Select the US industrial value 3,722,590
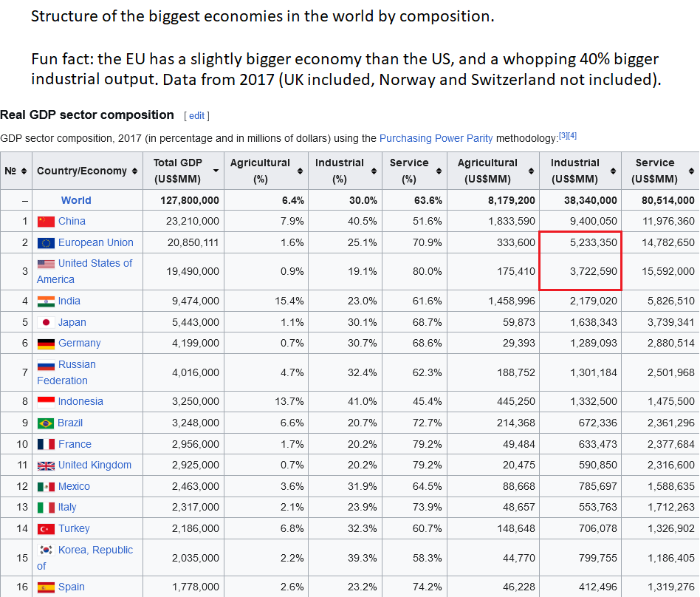The width and height of the screenshot is (700, 597). click(x=594, y=271)
